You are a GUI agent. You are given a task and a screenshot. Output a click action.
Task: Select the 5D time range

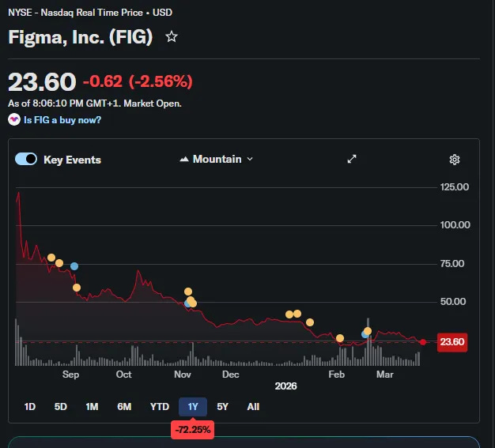tap(61, 407)
